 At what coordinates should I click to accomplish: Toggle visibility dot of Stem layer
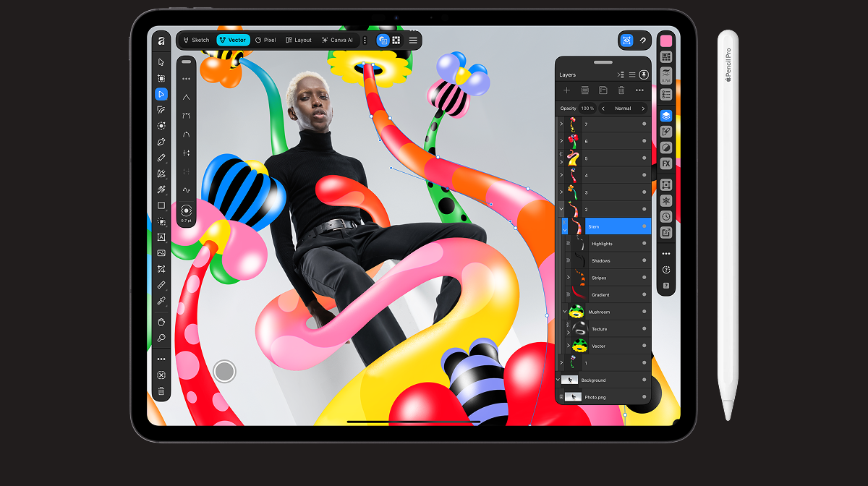pyautogui.click(x=644, y=226)
